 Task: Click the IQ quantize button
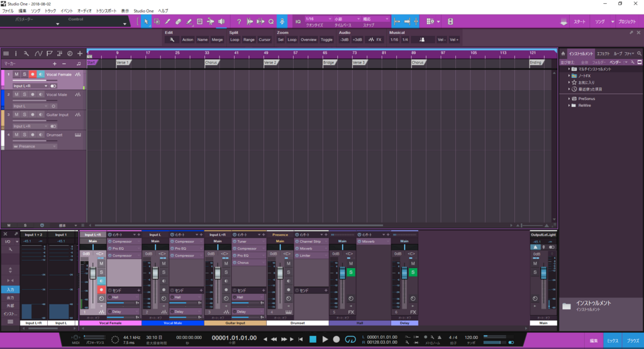click(x=298, y=21)
